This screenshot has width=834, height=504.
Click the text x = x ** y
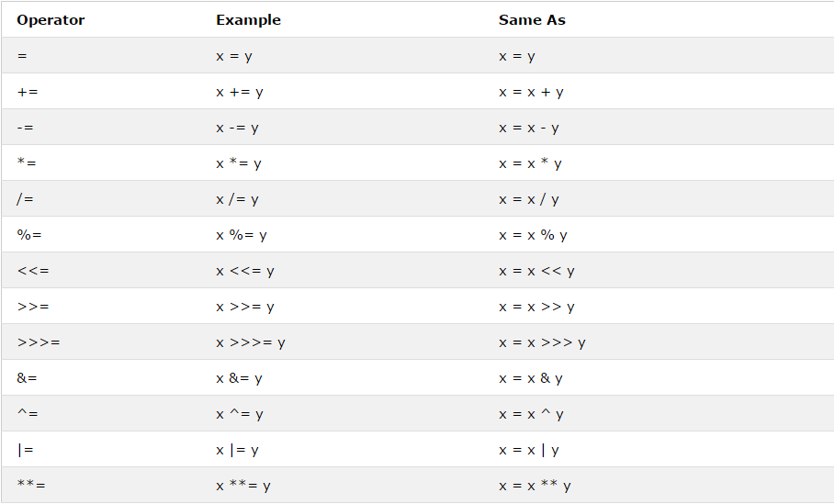pos(535,486)
